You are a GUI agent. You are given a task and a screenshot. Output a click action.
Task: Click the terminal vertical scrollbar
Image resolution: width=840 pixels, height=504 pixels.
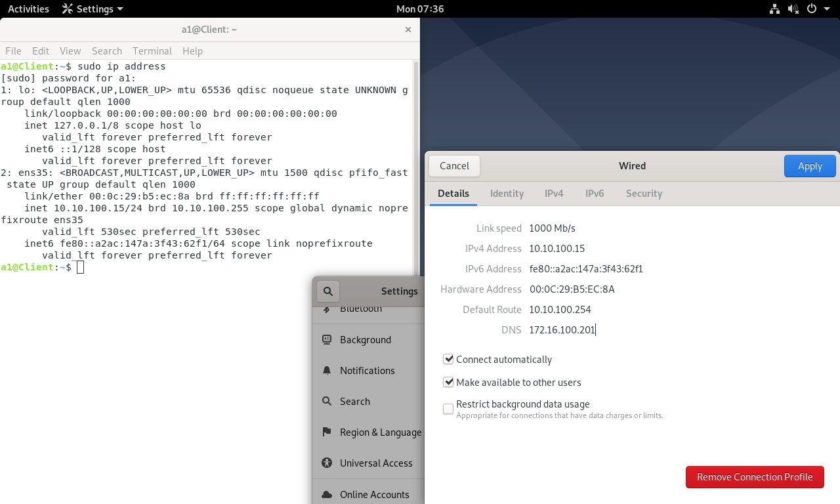coord(415,164)
